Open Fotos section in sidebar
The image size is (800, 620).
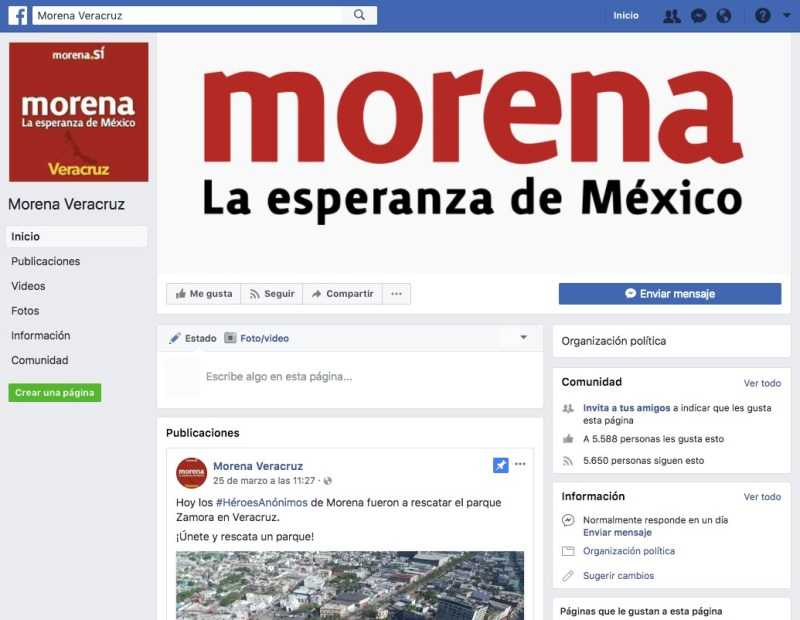pyautogui.click(x=25, y=311)
